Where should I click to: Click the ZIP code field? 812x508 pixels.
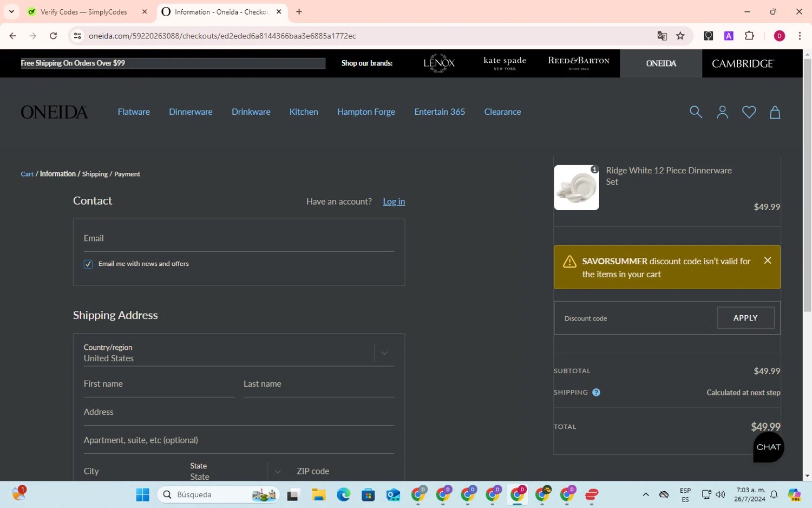[x=345, y=471]
